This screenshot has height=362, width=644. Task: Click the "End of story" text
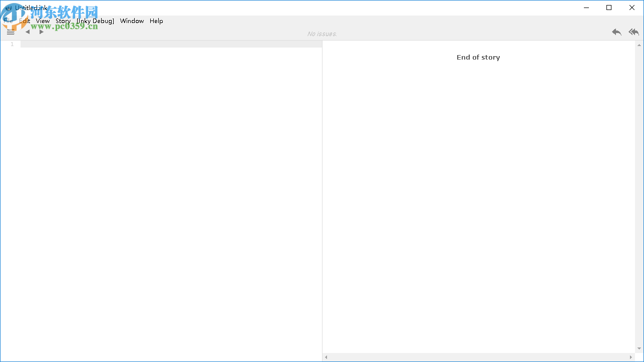[x=478, y=57]
